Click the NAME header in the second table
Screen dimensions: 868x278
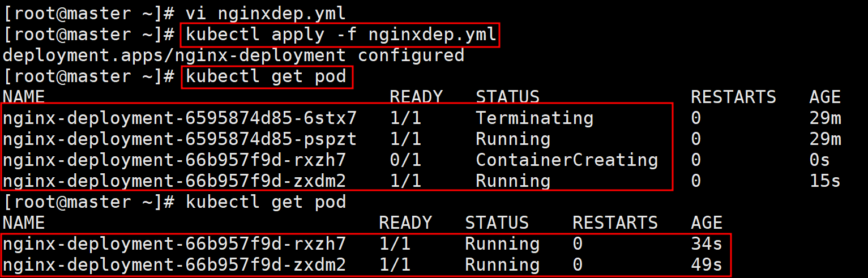pyautogui.click(x=24, y=223)
